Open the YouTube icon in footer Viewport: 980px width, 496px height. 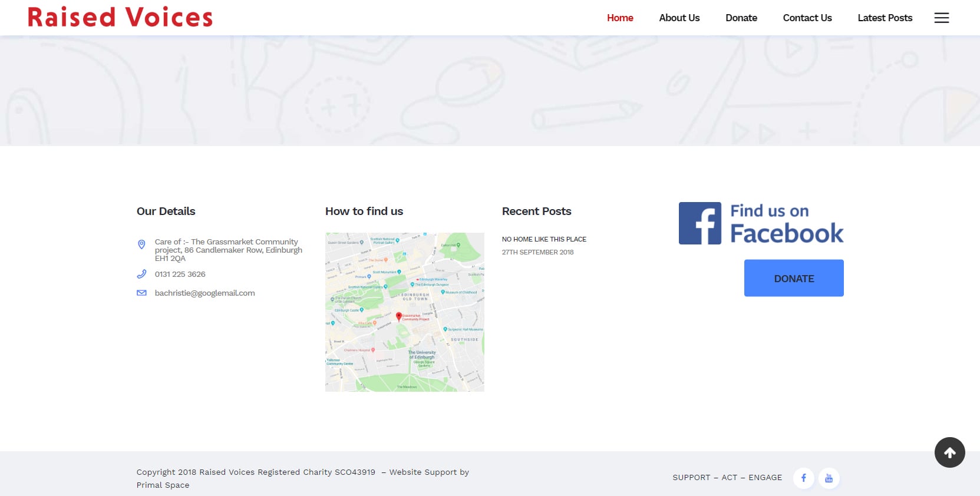click(829, 478)
